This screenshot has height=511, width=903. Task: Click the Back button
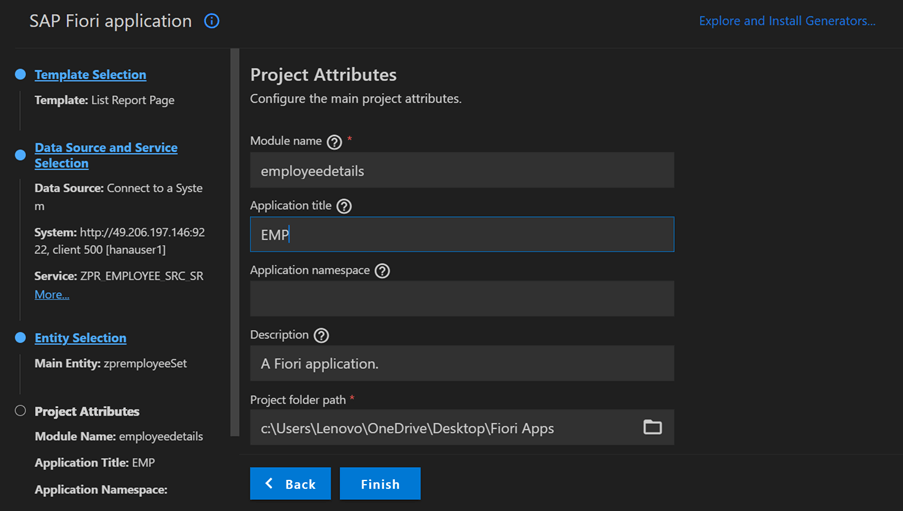(x=290, y=483)
